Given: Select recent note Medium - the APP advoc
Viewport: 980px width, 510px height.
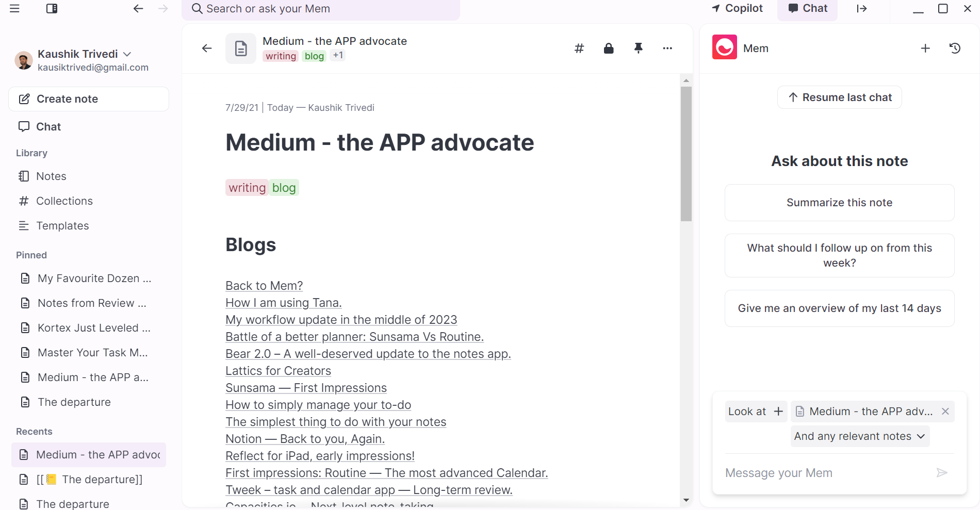Looking at the screenshot, I should [x=89, y=455].
